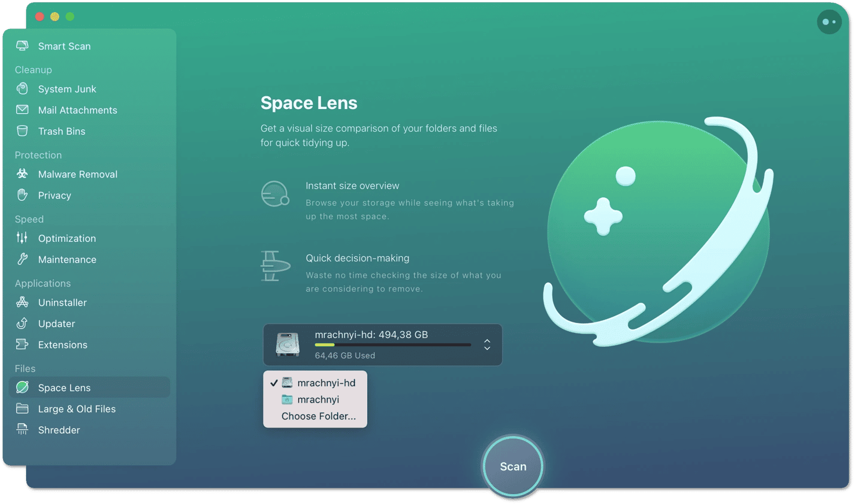Click the Shredder icon
The width and height of the screenshot is (854, 504).
tap(22, 430)
